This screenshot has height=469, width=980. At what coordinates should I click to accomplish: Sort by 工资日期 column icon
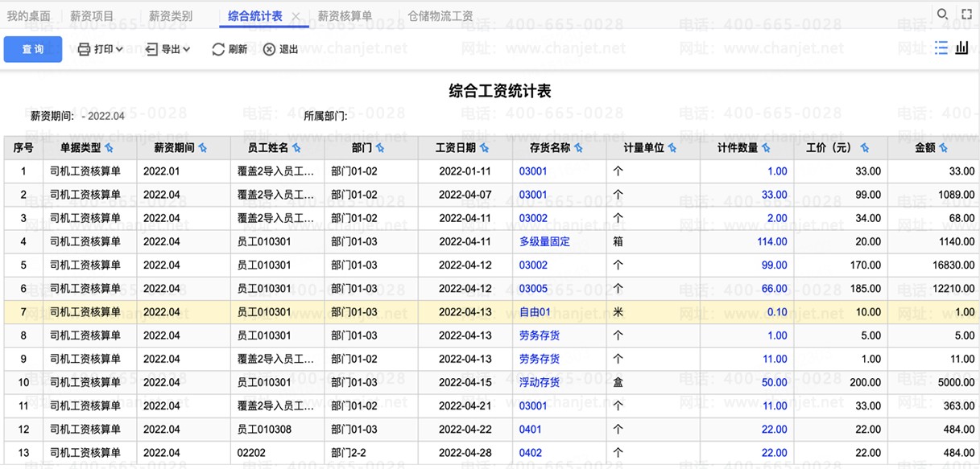[484, 149]
